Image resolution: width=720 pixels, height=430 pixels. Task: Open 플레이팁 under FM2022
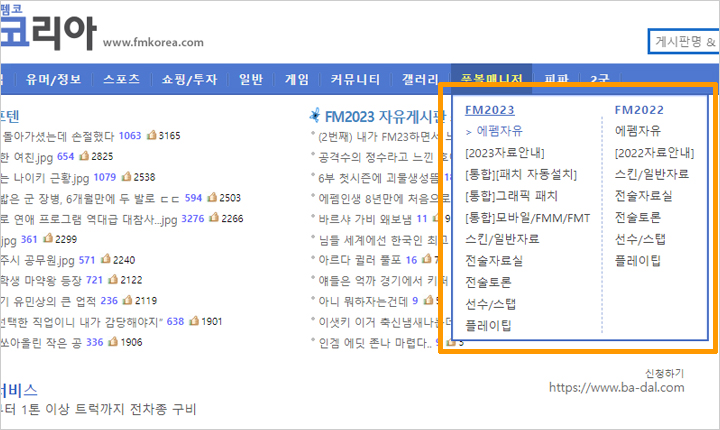coord(638,260)
